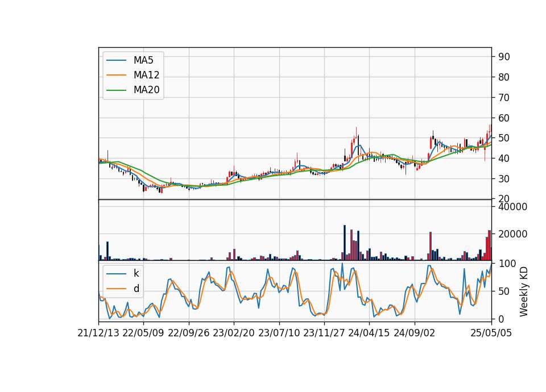
Task: Click the price axis value 30
Action: [x=504, y=179]
